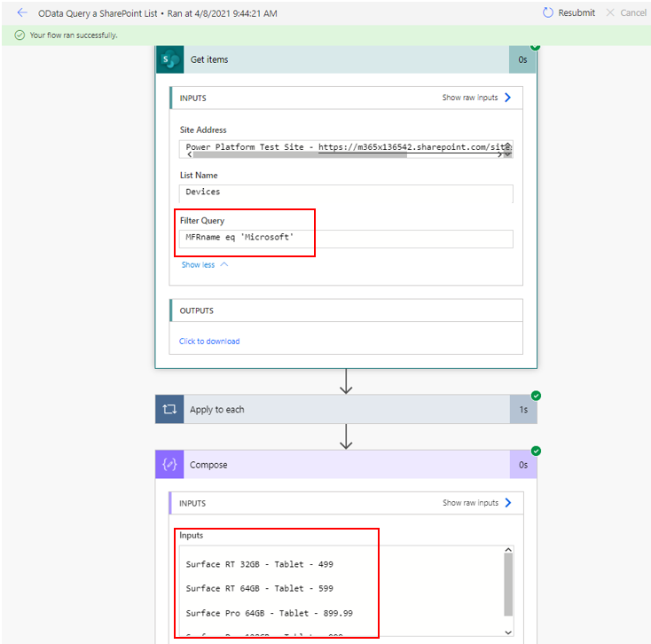Click the flow ran successfully check icon
The image size is (651, 644).
[x=20, y=35]
